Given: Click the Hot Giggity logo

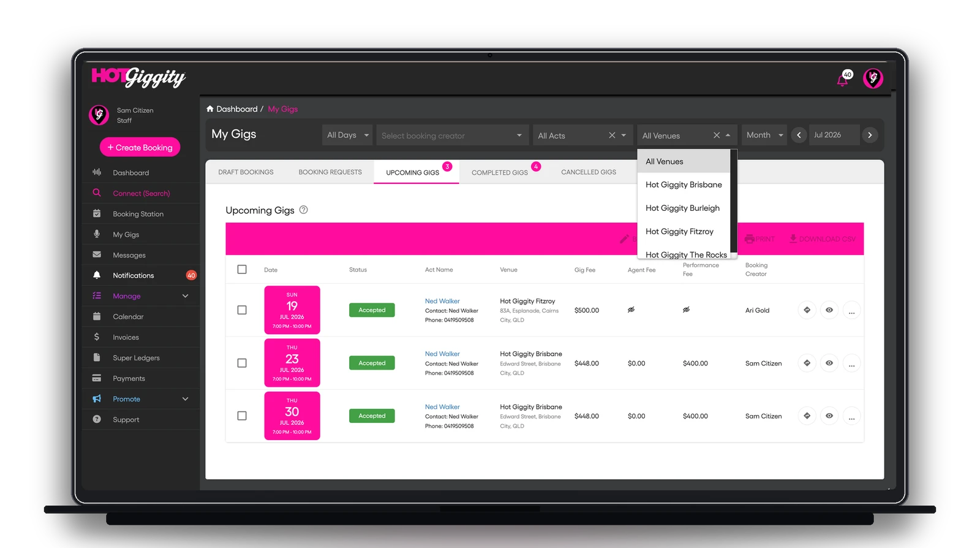Looking at the screenshot, I should [138, 77].
